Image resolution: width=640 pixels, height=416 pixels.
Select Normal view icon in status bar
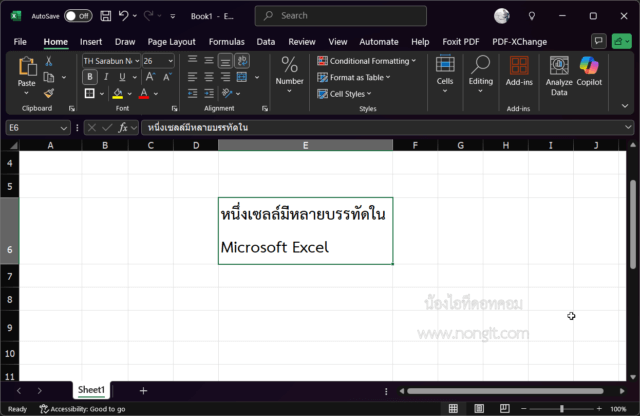click(x=453, y=408)
